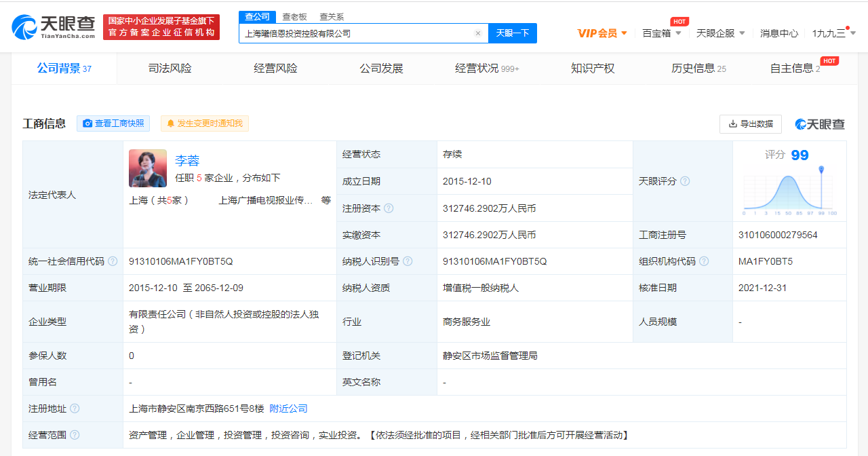This screenshot has width=868, height=456.
Task: Click 李蓉's portrait photo
Action: pos(148,168)
